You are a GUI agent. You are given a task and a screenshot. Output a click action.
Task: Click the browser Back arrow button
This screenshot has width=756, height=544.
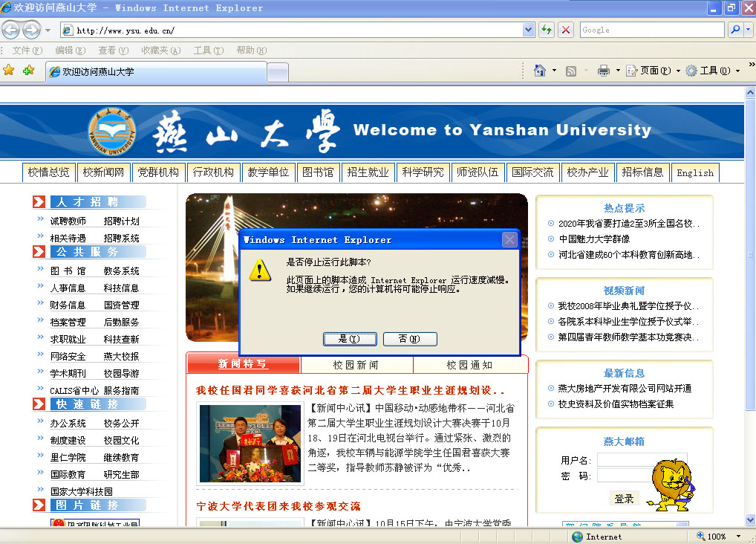(x=11, y=30)
